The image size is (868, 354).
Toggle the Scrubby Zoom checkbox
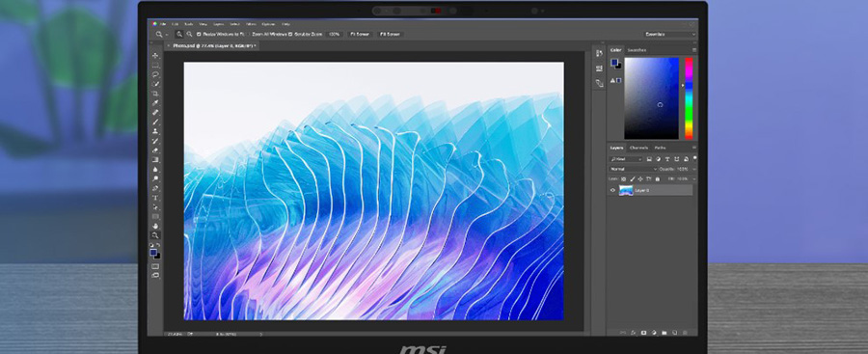pos(290,35)
